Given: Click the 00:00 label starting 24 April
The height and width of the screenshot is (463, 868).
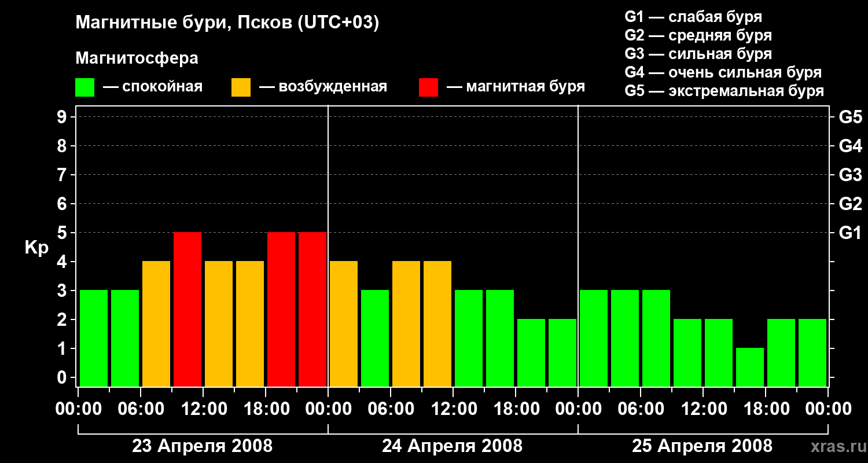Looking at the screenshot, I should point(328,409).
